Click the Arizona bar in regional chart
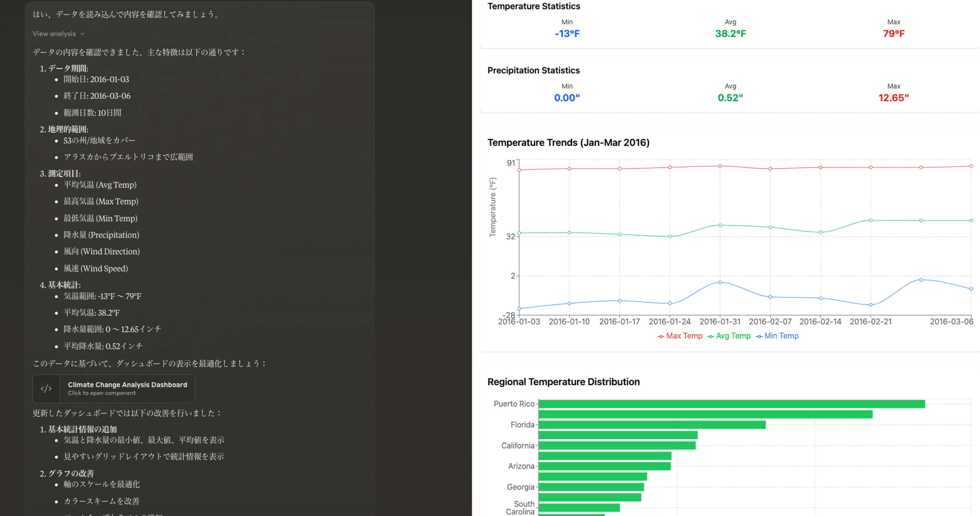 [x=604, y=466]
